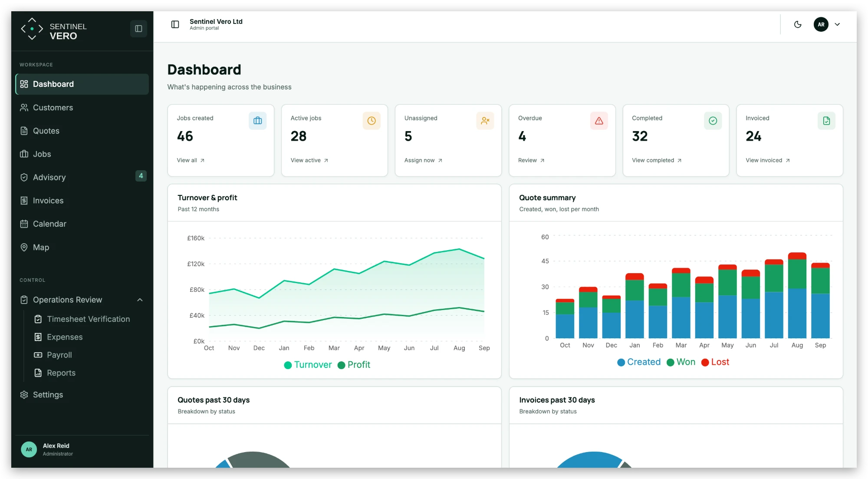868x479 pixels.
Task: Toggle Lost series in quote legend
Action: 715,362
